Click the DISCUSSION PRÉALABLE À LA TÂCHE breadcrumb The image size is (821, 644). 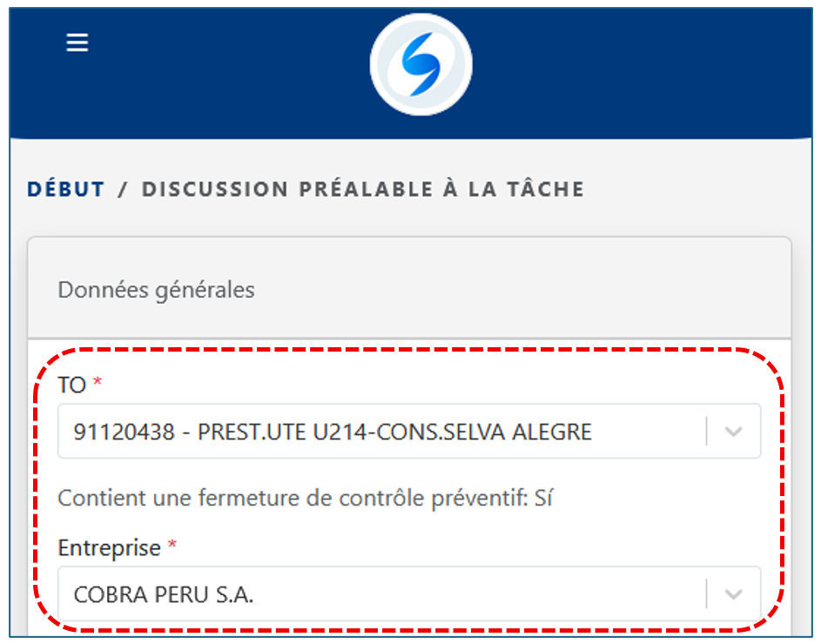[362, 189]
